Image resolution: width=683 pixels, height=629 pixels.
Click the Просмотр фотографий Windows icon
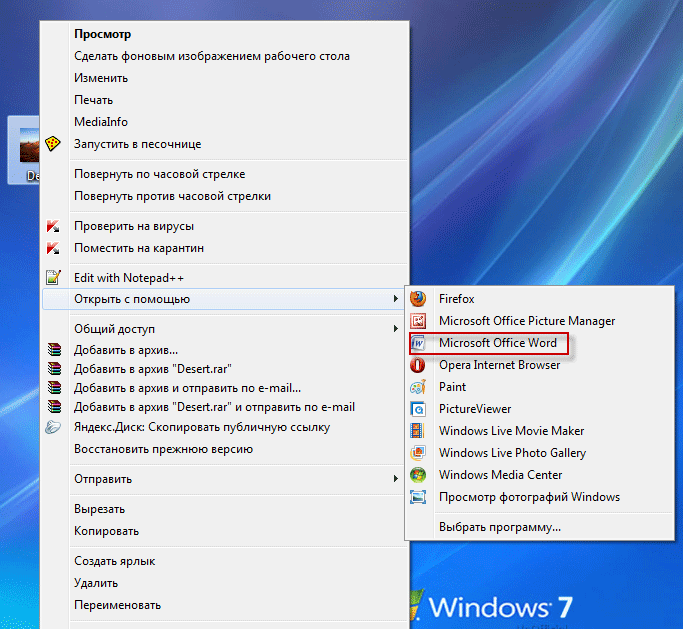(418, 497)
